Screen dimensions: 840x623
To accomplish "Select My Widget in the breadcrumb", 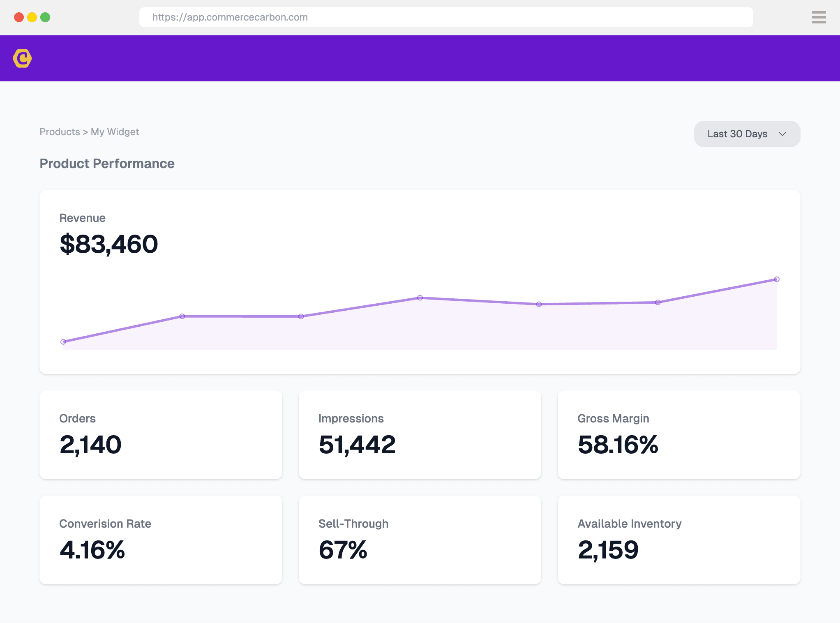I will [114, 132].
